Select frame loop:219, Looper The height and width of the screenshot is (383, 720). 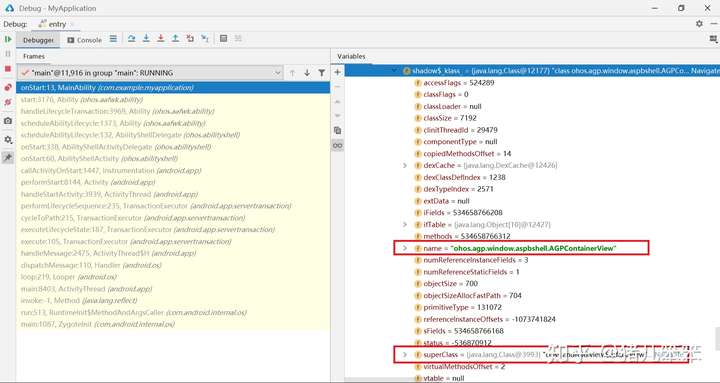pos(173,277)
